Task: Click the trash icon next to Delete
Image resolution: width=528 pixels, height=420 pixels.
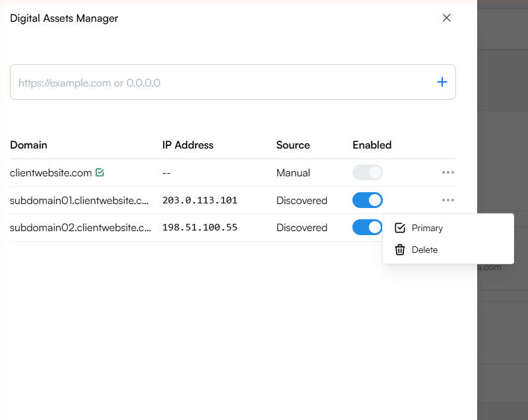Action: tap(400, 250)
